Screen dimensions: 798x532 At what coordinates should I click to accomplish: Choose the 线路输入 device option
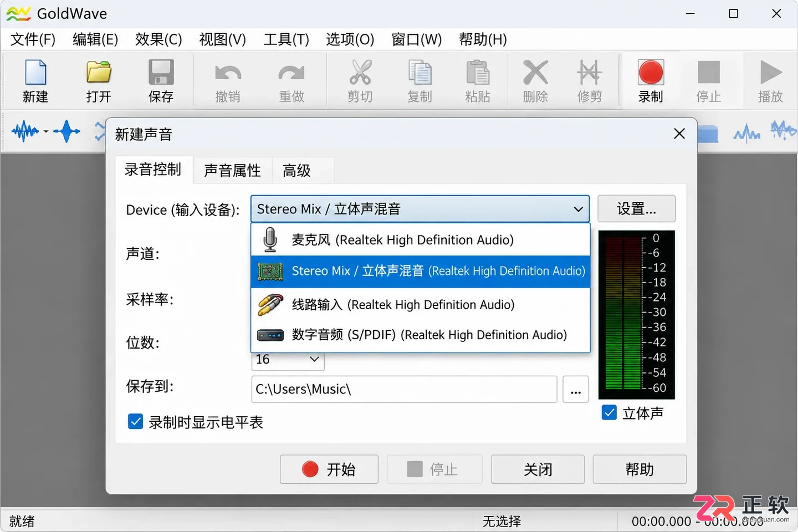coord(420,304)
